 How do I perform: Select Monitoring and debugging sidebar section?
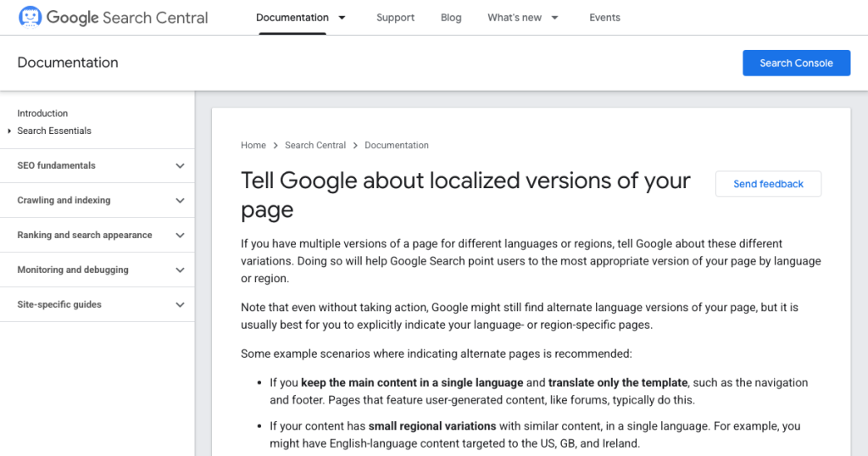[x=73, y=270]
